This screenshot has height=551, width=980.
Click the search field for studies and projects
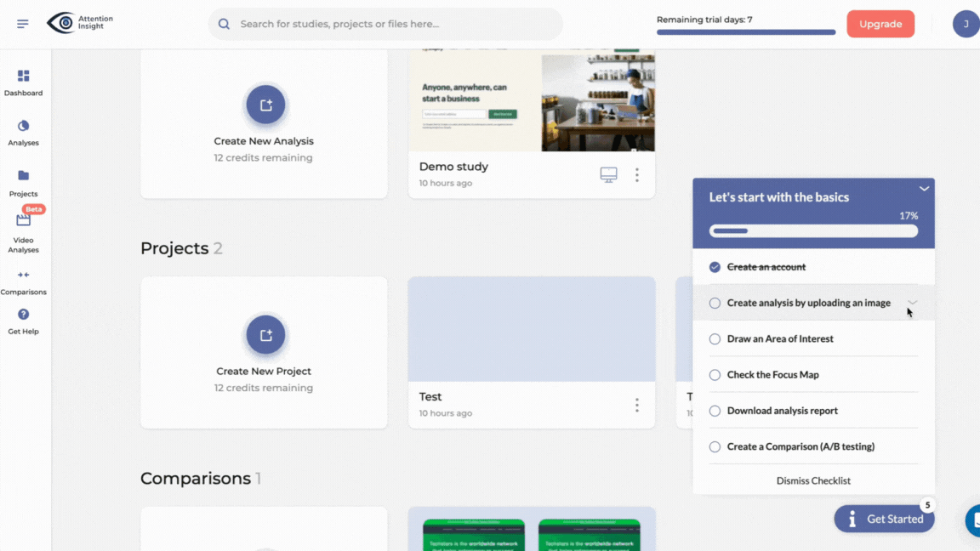(x=385, y=24)
